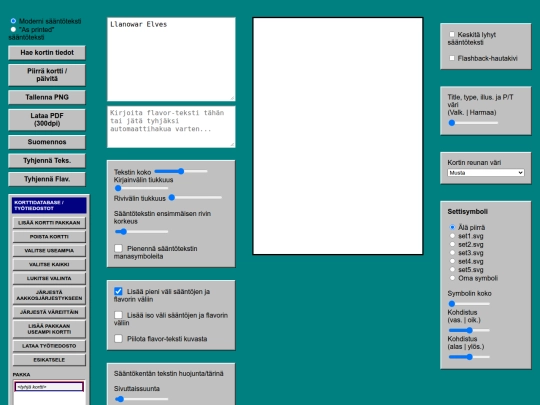The height and width of the screenshot is (405, 540).
Task: Select set4.svg set symbol
Action: click(452, 261)
